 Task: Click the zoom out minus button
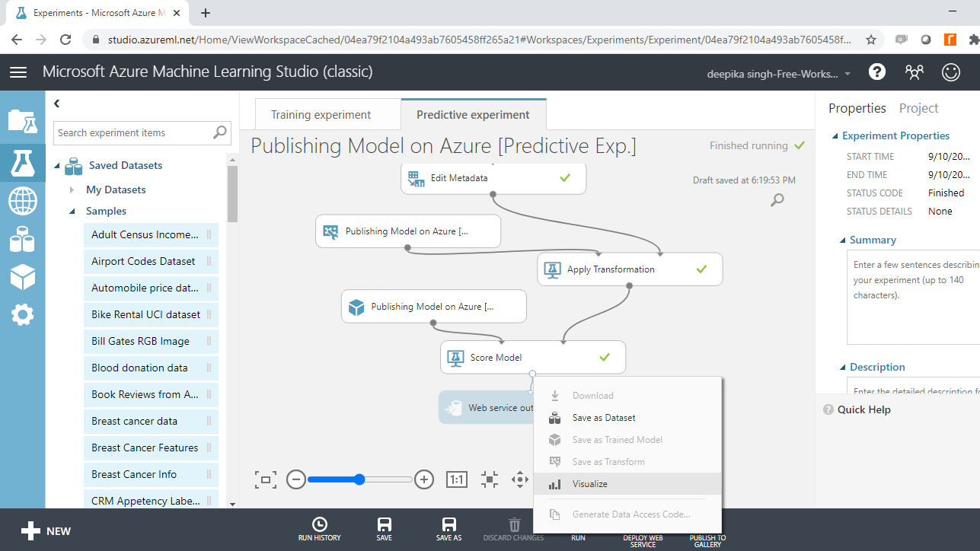point(296,479)
